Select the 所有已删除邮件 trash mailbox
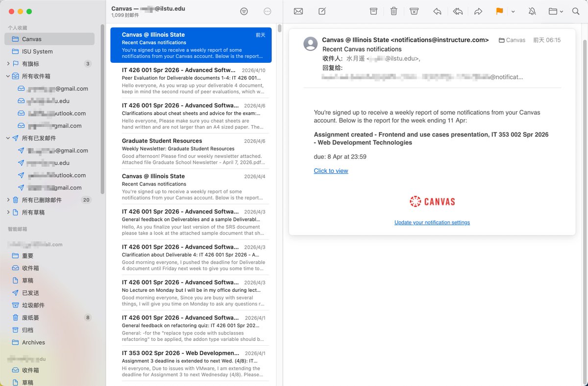This screenshot has height=386, width=588. pos(49,200)
